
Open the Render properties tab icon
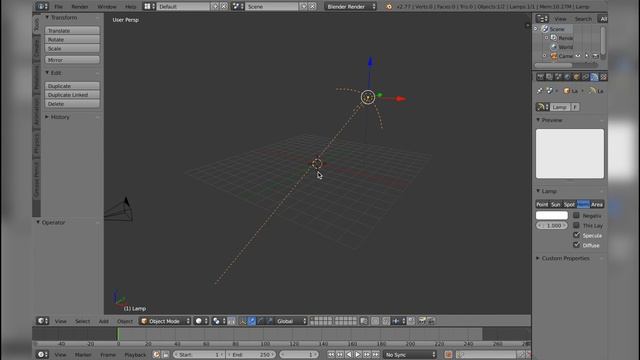tap(540, 77)
